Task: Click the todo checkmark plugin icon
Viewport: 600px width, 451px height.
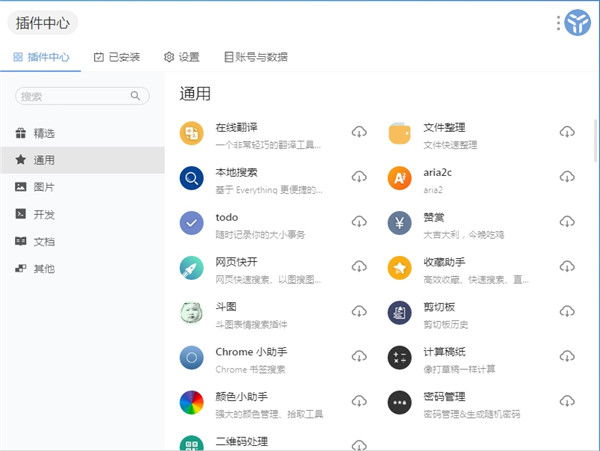Action: (191, 223)
